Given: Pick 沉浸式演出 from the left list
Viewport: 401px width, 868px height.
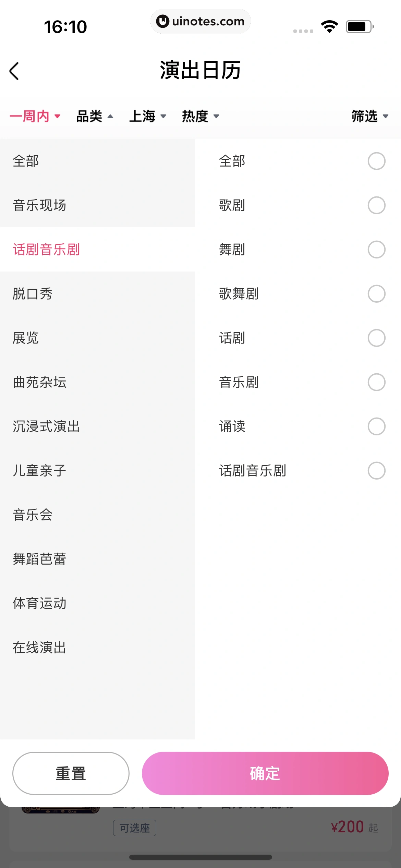Looking at the screenshot, I should tap(46, 426).
